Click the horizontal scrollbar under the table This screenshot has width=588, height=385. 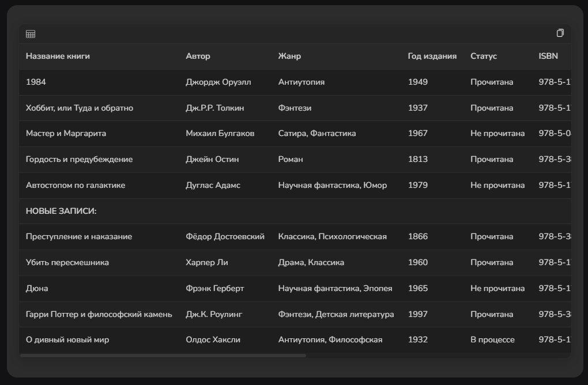(x=163, y=356)
